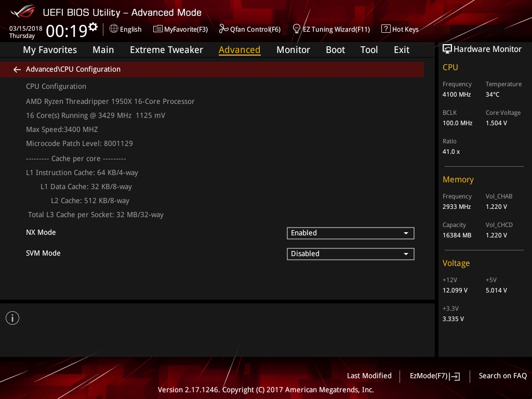This screenshot has width=532, height=399.
Task: Open the Tool tab
Action: (x=369, y=50)
